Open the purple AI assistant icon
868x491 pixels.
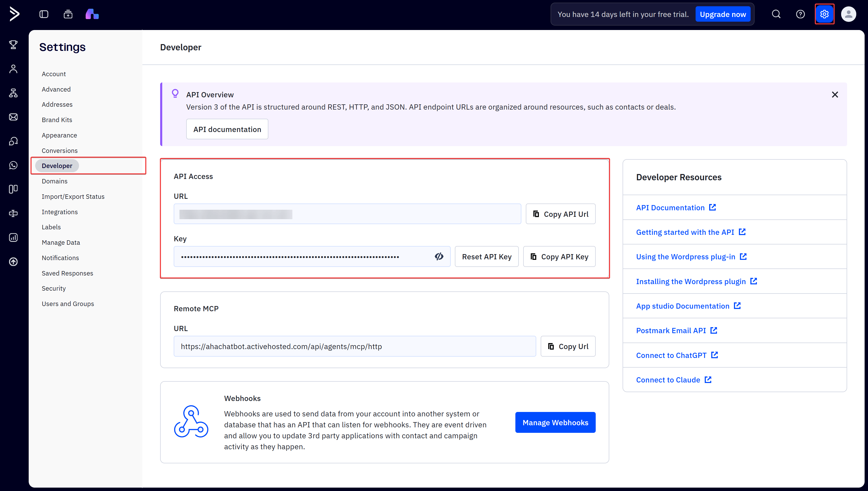[92, 14]
